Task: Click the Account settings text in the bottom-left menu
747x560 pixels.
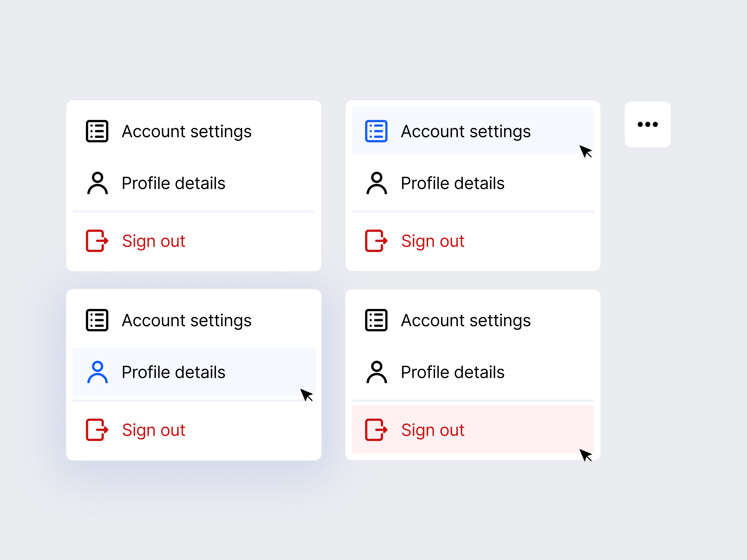Action: (186, 320)
